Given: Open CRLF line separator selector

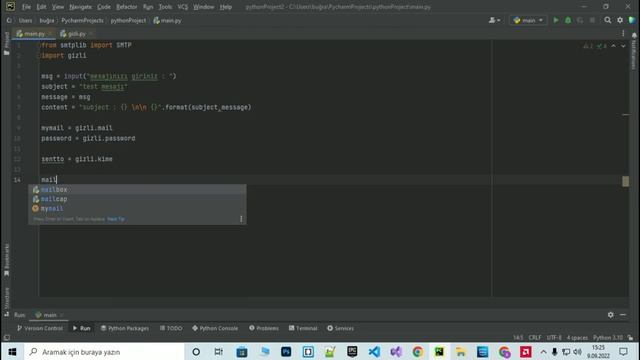Looking at the screenshot, I should [x=535, y=338].
